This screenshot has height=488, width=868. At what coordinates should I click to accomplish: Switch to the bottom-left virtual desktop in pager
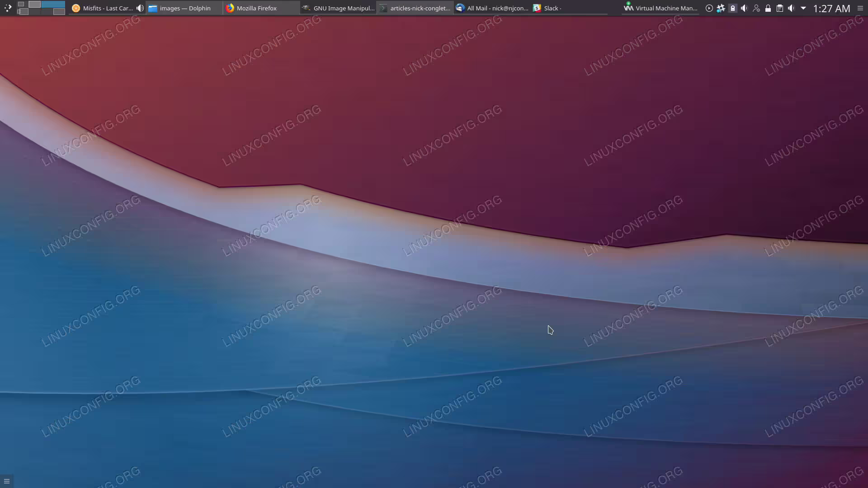[29, 12]
